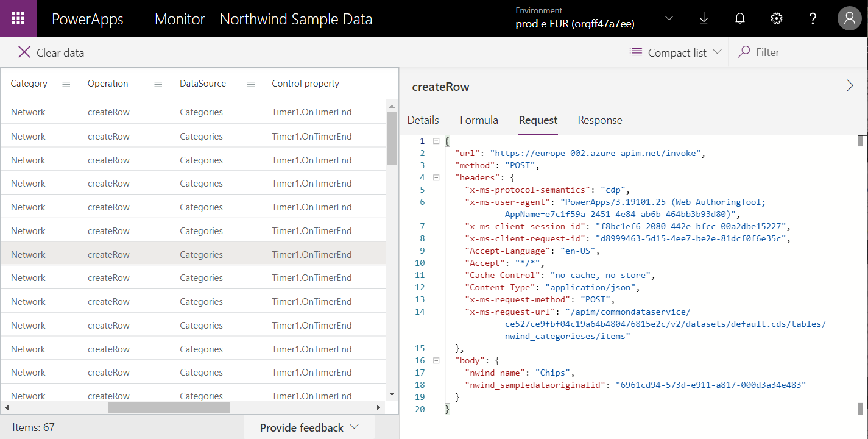Viewport: 868px width, 439px height.
Task: Click the "application/json" Content-Type value
Action: 590,287
